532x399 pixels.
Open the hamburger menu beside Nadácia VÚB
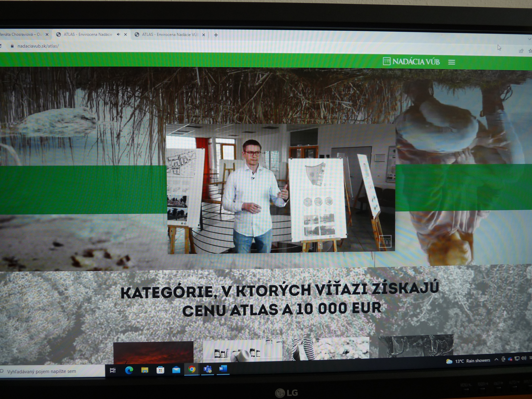452,62
